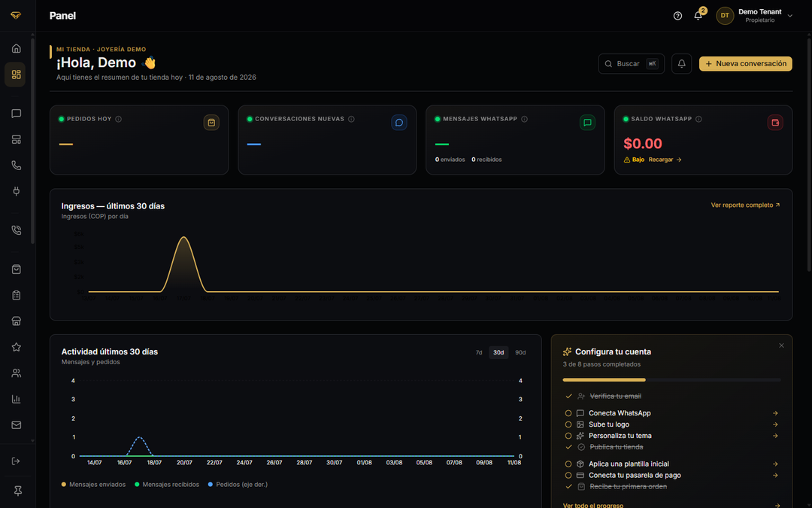Click the green message icon on Mensajes WhatsApp card
The image size is (812, 508).
587,123
